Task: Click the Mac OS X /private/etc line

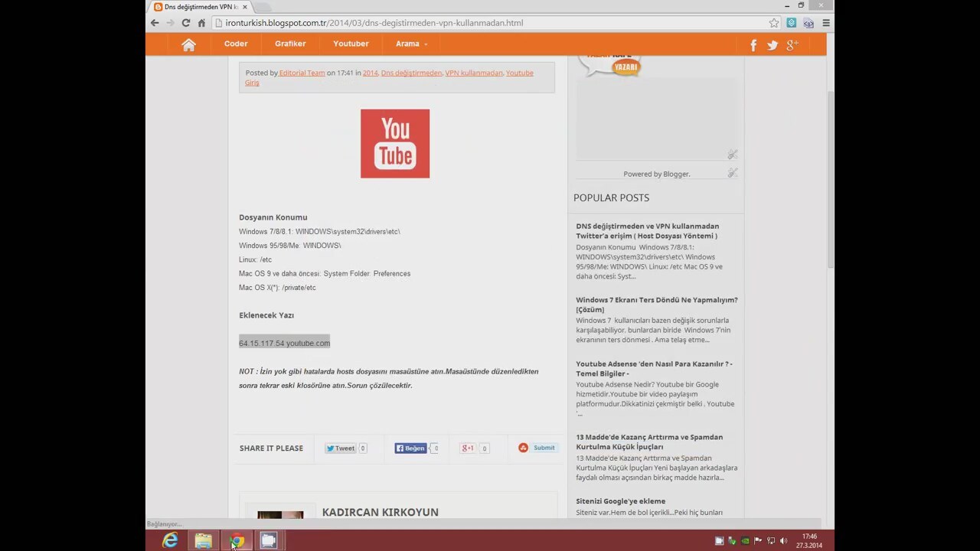Action: pos(277,288)
